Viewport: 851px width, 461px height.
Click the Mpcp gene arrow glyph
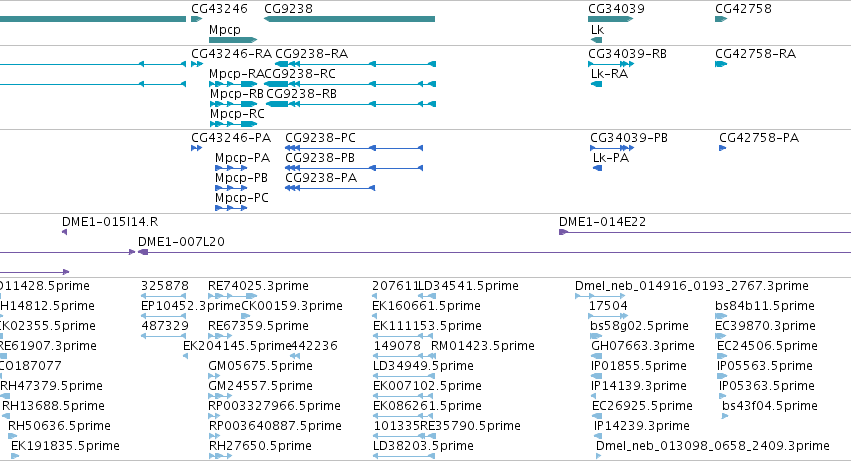[233, 40]
